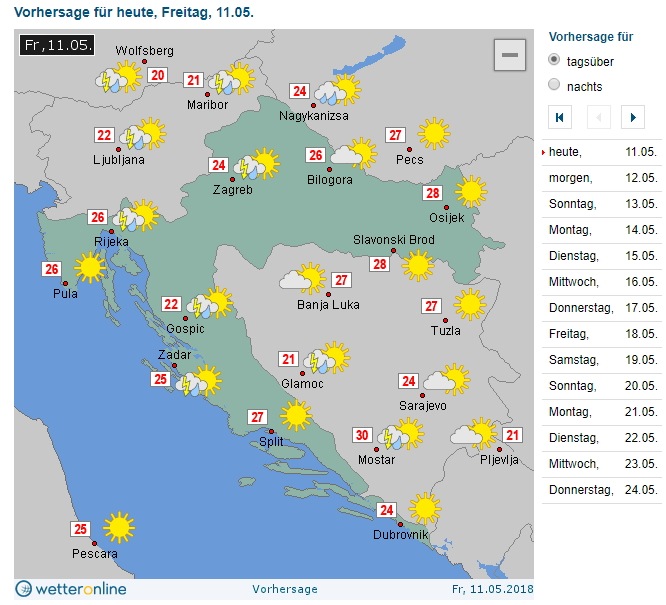Click the sun icon at Pescara
The width and height of the screenshot is (666, 605).
pos(118,527)
